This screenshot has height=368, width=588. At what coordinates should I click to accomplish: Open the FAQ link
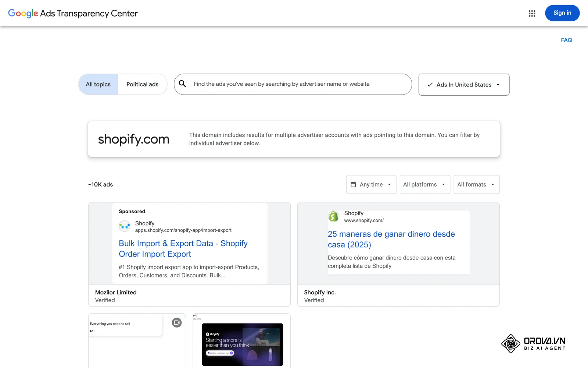(x=566, y=40)
